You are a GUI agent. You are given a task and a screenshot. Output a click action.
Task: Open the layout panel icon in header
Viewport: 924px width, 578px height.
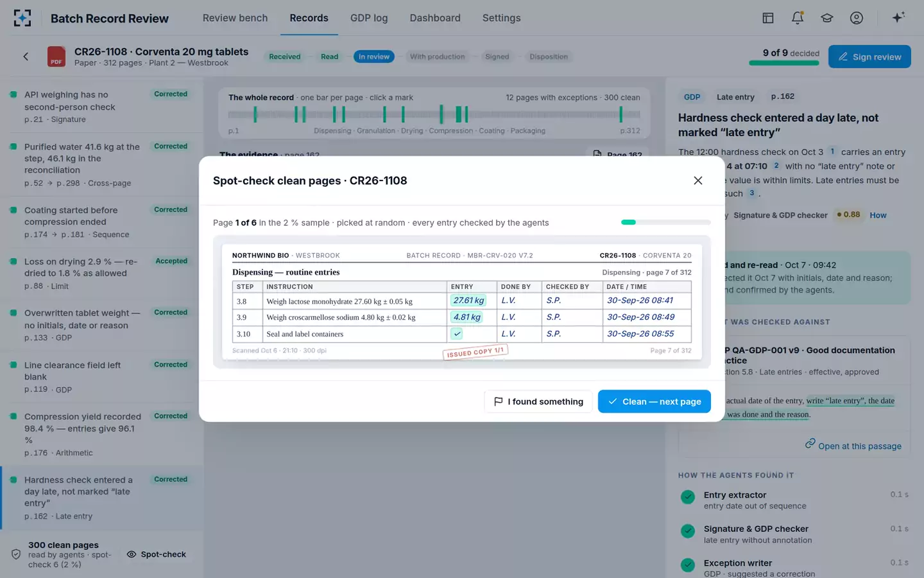pos(768,18)
